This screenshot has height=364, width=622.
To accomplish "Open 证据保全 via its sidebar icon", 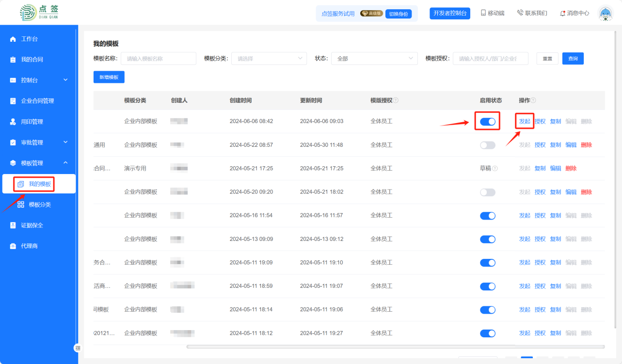I will [x=13, y=225].
